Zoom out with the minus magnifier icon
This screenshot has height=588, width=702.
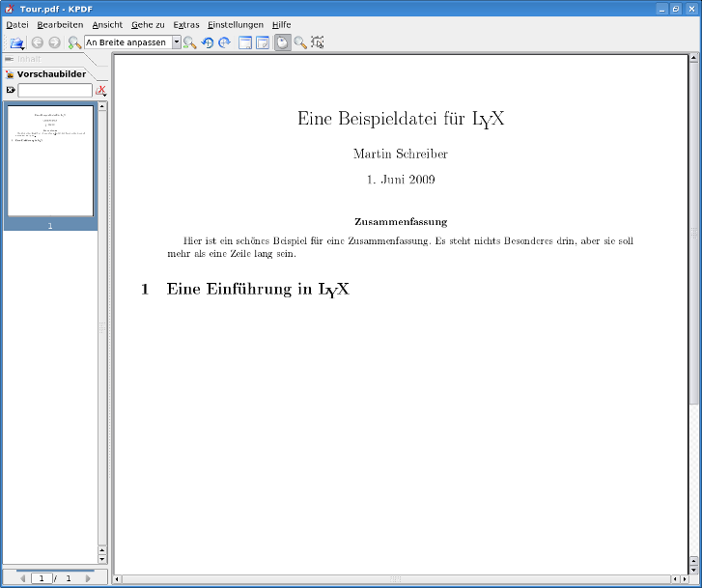pyautogui.click(x=190, y=42)
